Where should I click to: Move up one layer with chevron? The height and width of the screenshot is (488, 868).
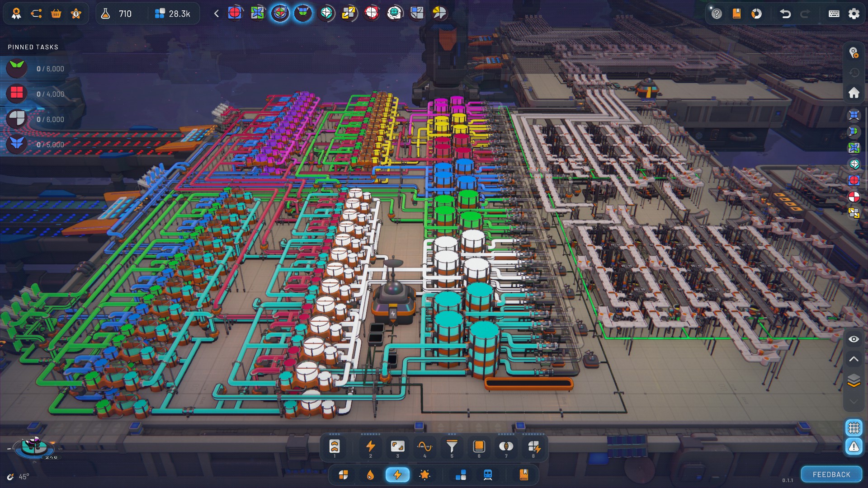tap(854, 359)
